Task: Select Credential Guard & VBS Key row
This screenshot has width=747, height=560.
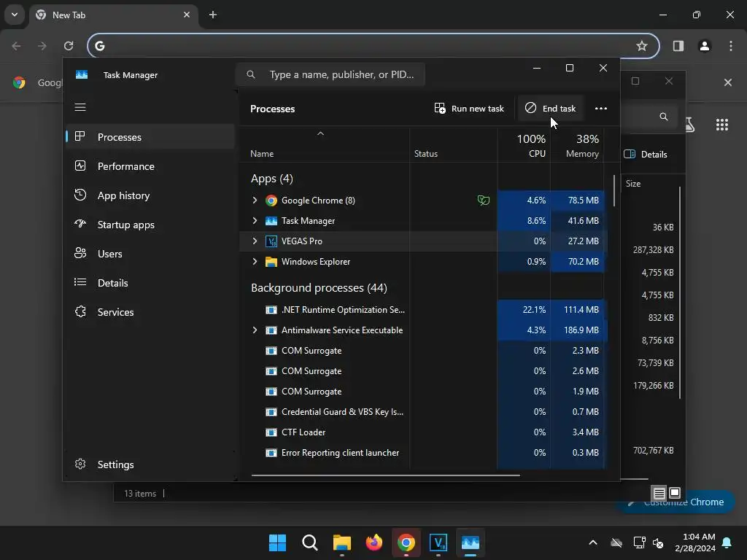Action: coord(424,412)
